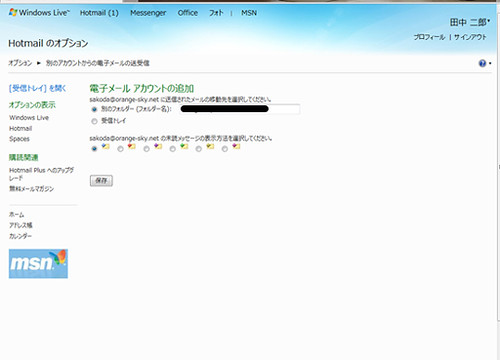Select the 別のフォルダー radio option
500x360 pixels.
94,109
